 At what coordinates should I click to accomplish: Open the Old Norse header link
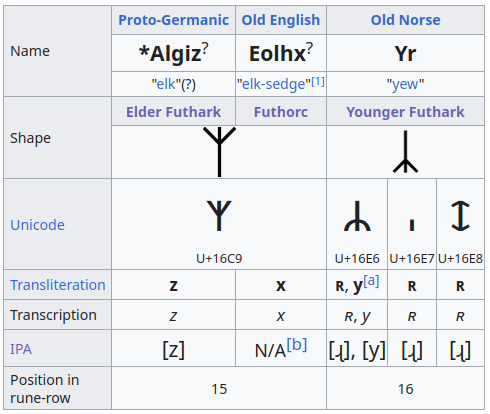pos(405,20)
